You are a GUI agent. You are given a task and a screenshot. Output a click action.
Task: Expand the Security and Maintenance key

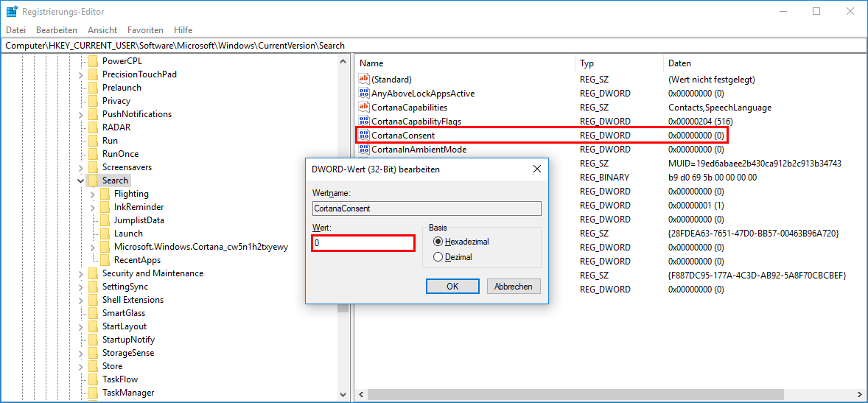(81, 273)
